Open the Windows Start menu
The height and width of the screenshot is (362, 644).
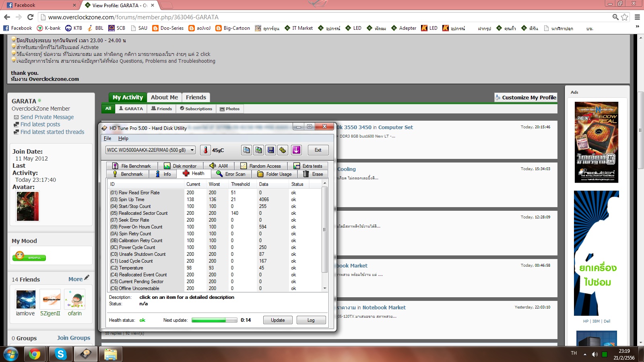point(11,354)
